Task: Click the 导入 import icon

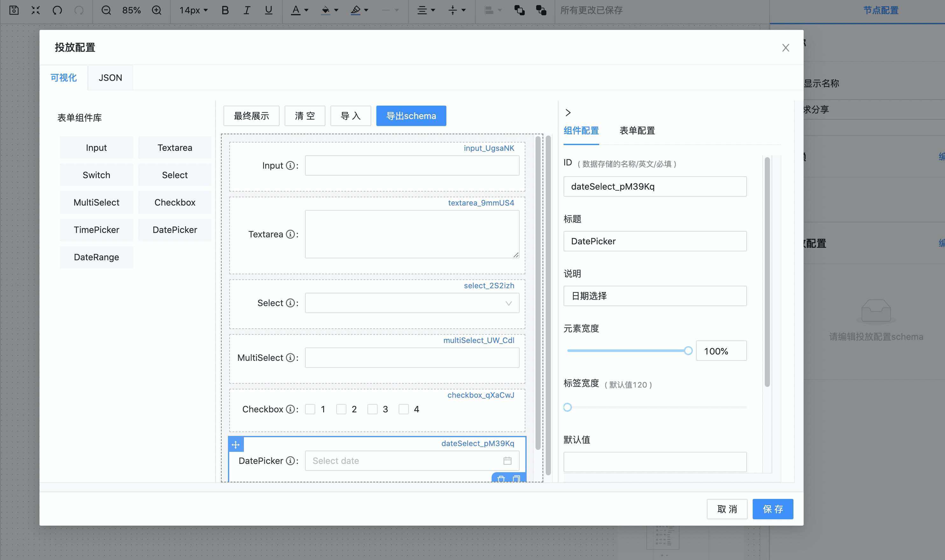Action: coord(350,116)
